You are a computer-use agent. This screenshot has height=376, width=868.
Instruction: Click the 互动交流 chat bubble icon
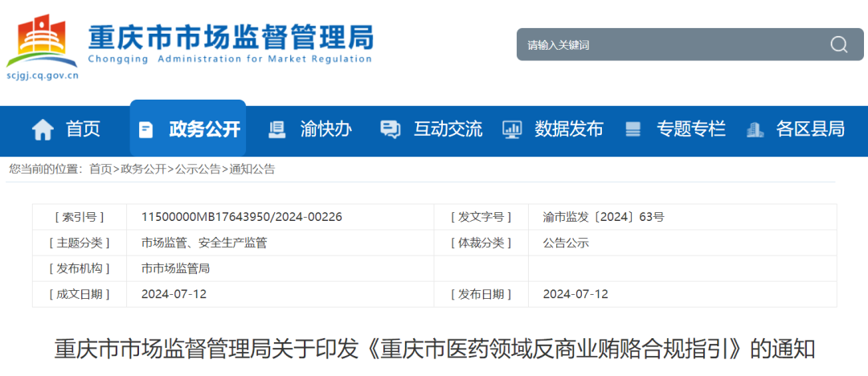coord(391,129)
